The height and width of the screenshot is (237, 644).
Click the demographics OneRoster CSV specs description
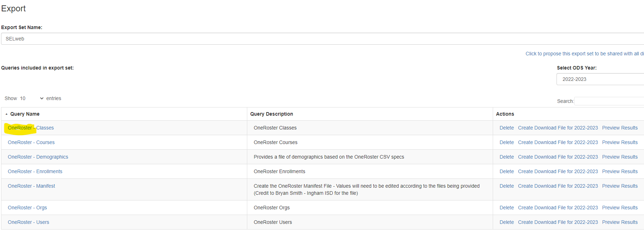coord(329,157)
